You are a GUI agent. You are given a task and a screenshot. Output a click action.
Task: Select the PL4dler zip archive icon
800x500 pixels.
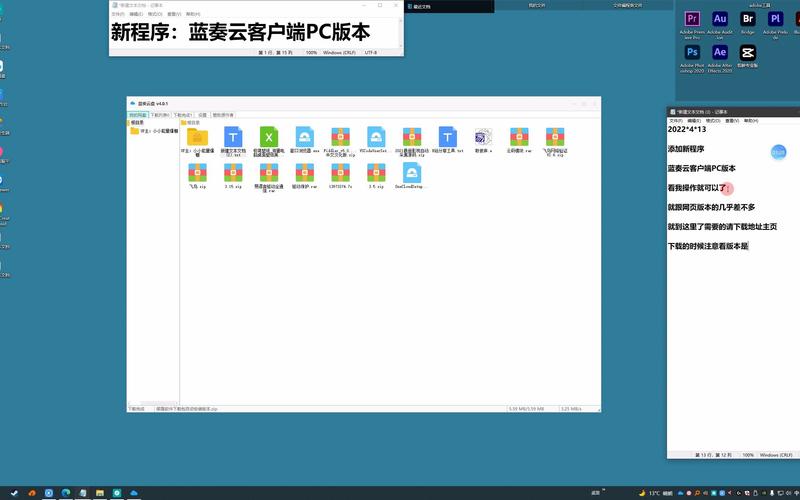click(340, 137)
